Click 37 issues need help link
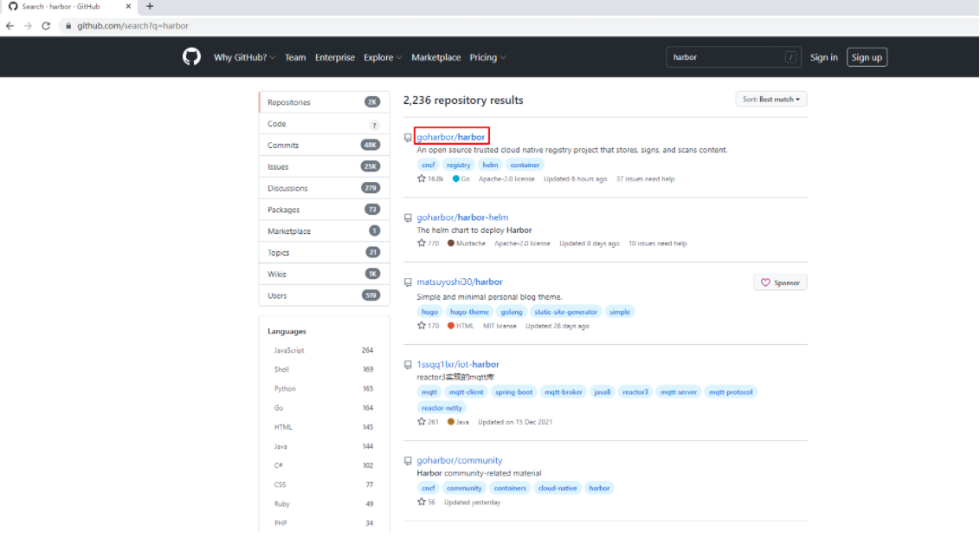980x558 pixels. 645,178
